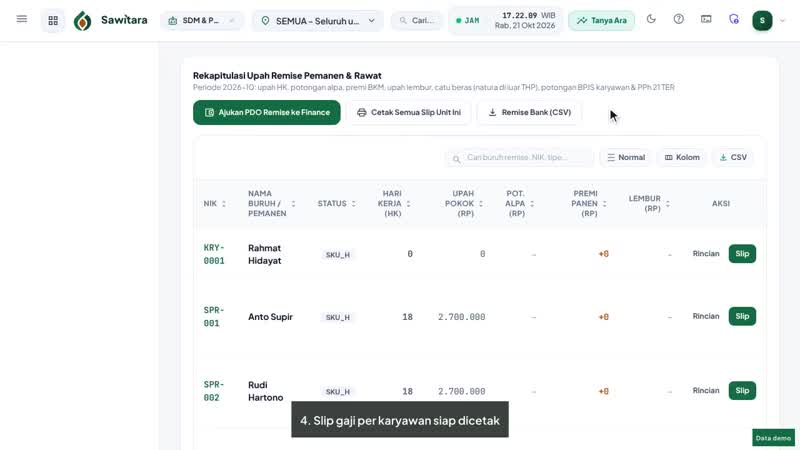The image size is (800, 450).
Task: Open the S user avatar menu
Action: pyautogui.click(x=762, y=20)
